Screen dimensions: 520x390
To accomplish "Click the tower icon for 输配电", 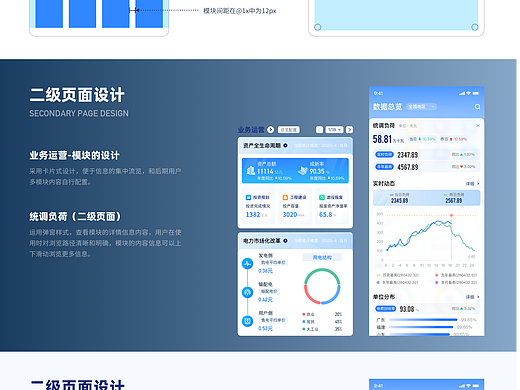I will 247,292.
